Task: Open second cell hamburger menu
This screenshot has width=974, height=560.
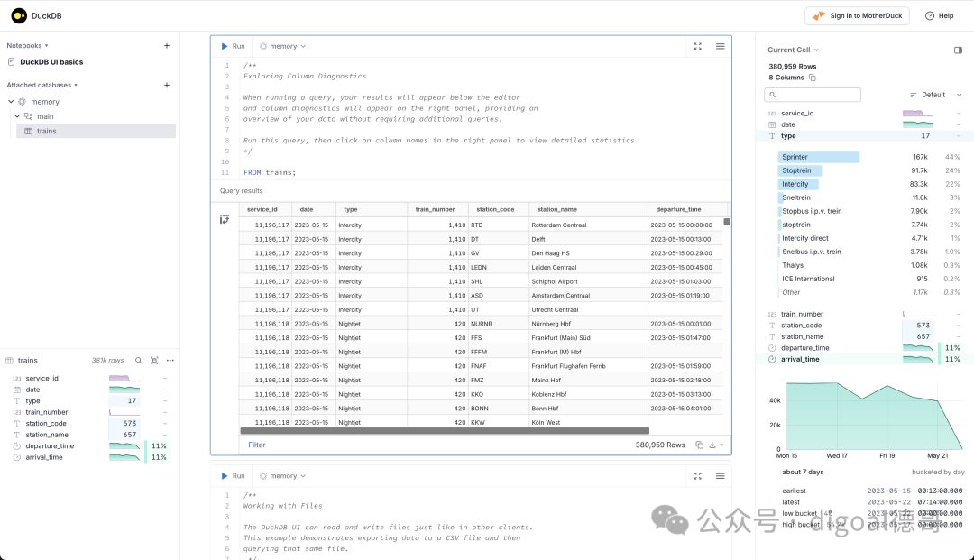Action: 720,475
